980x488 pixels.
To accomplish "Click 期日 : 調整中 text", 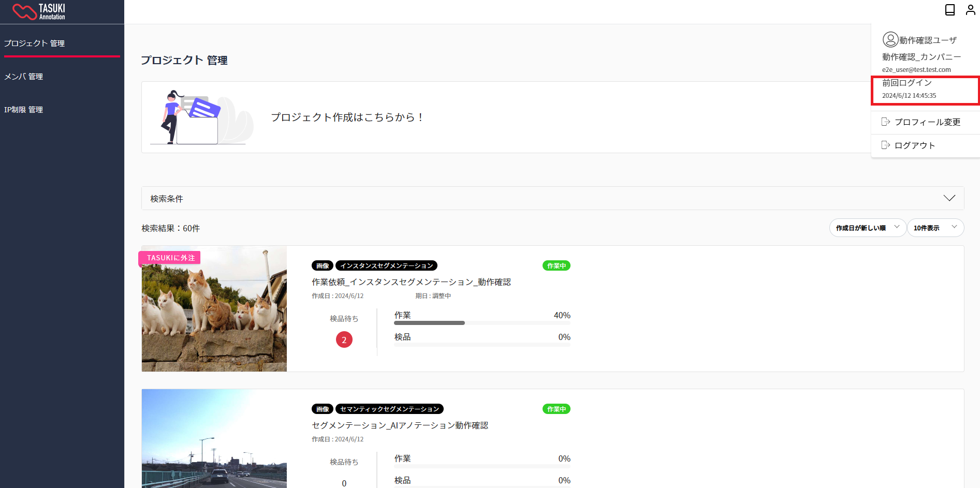I will click(433, 296).
